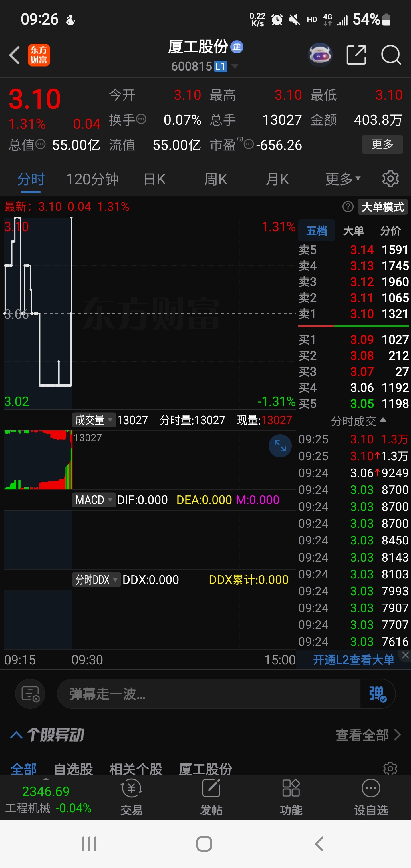Tap the 卖5 3.14 order row

(x=354, y=250)
